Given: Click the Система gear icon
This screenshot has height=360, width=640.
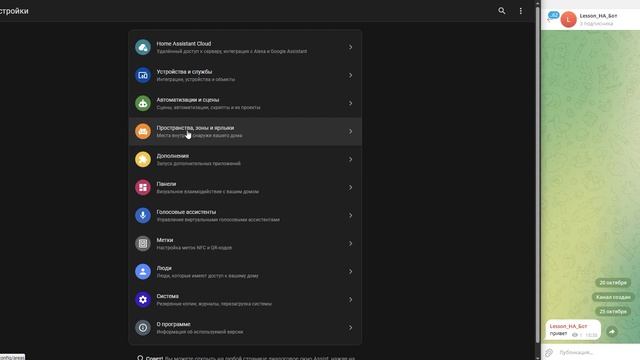Looking at the screenshot, I should 143,300.
